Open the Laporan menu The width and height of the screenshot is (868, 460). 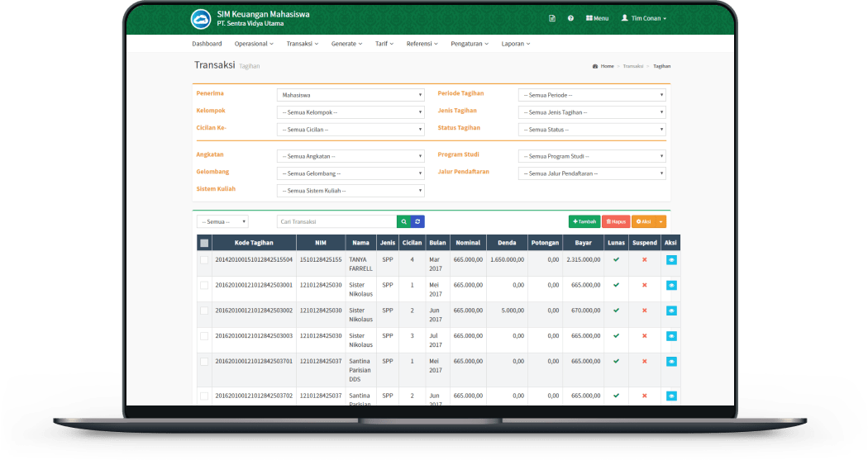pyautogui.click(x=515, y=43)
